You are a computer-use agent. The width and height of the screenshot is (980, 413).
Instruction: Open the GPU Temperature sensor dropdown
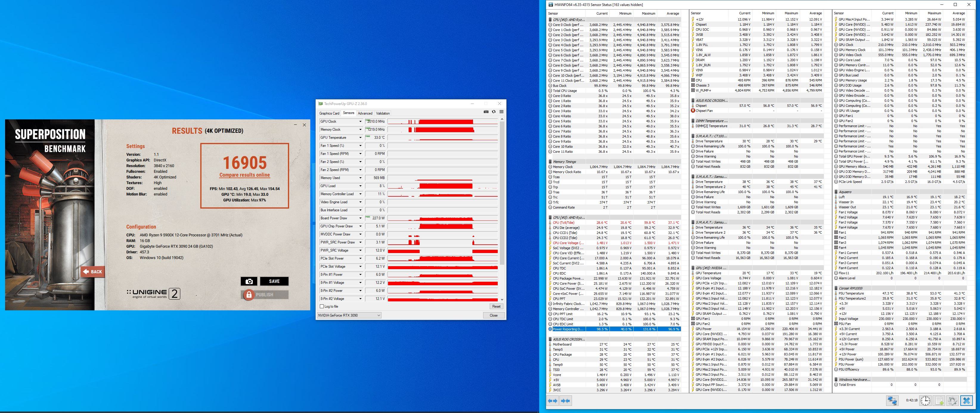point(360,138)
